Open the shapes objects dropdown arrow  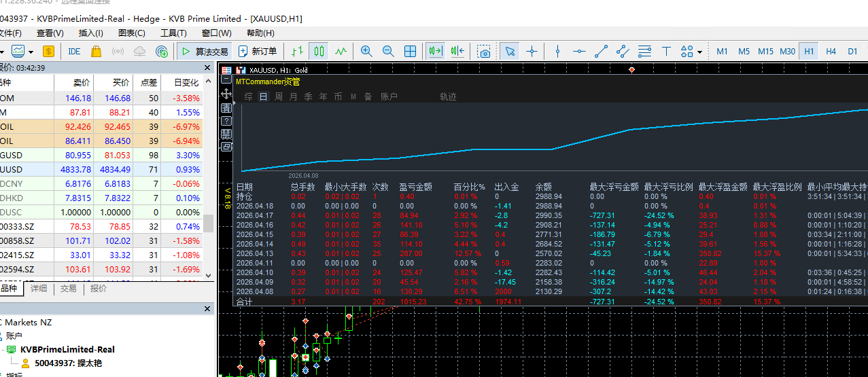pyautogui.click(x=699, y=52)
